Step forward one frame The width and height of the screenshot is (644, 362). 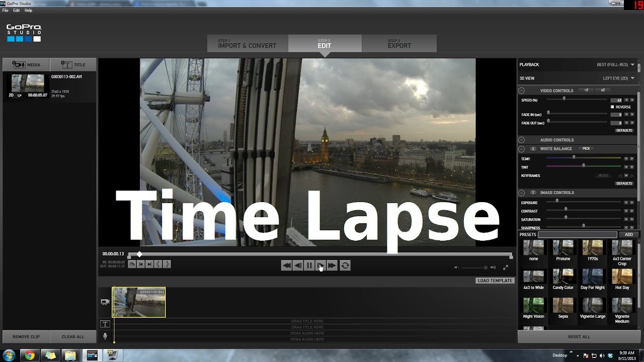pyautogui.click(x=320, y=265)
